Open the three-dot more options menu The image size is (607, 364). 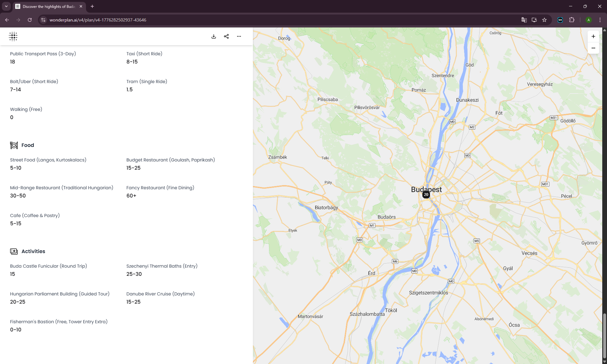point(239,36)
